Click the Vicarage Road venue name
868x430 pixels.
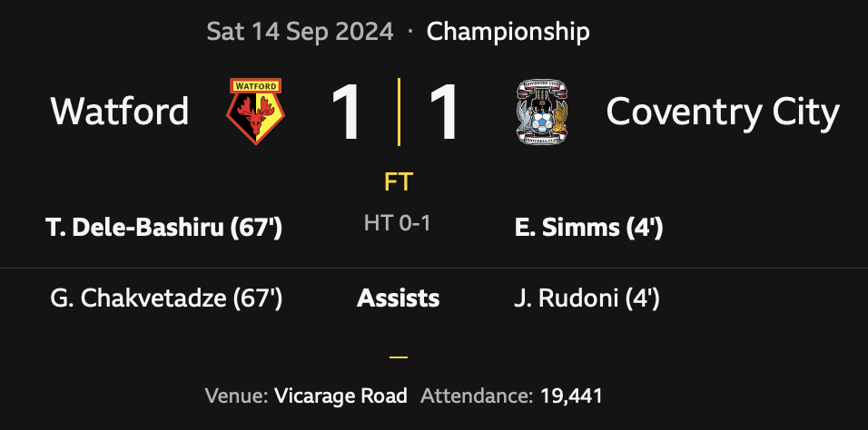coord(340,396)
